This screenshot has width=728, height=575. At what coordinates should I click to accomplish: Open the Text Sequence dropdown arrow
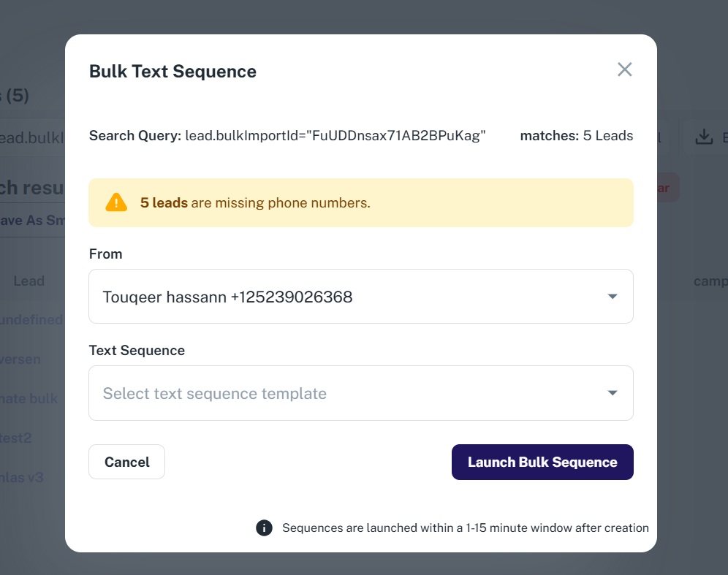(x=613, y=393)
